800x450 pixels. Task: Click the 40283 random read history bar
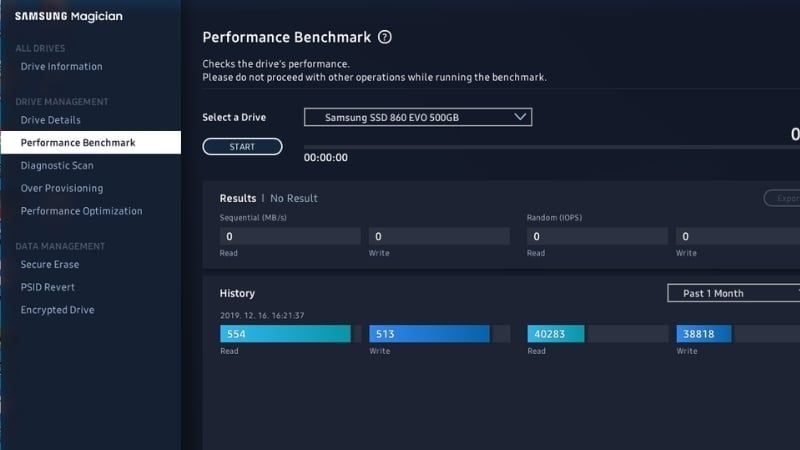click(x=557, y=334)
